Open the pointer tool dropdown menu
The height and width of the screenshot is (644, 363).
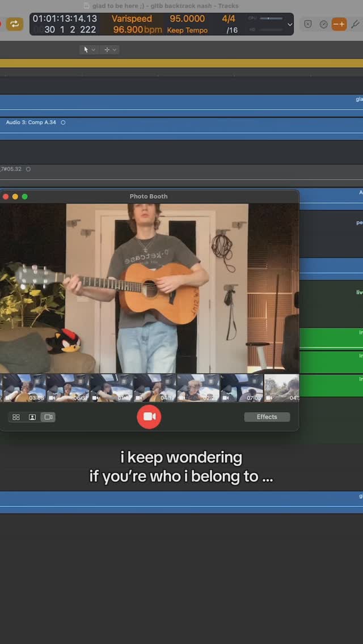pyautogui.click(x=89, y=50)
